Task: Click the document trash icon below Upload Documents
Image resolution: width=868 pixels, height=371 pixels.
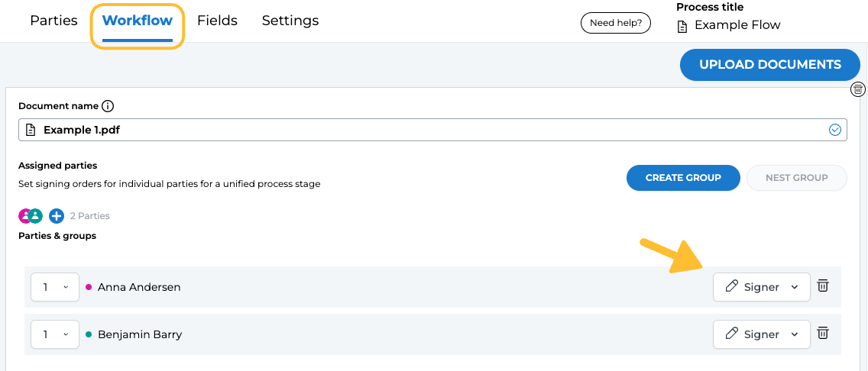Action: pyautogui.click(x=858, y=89)
